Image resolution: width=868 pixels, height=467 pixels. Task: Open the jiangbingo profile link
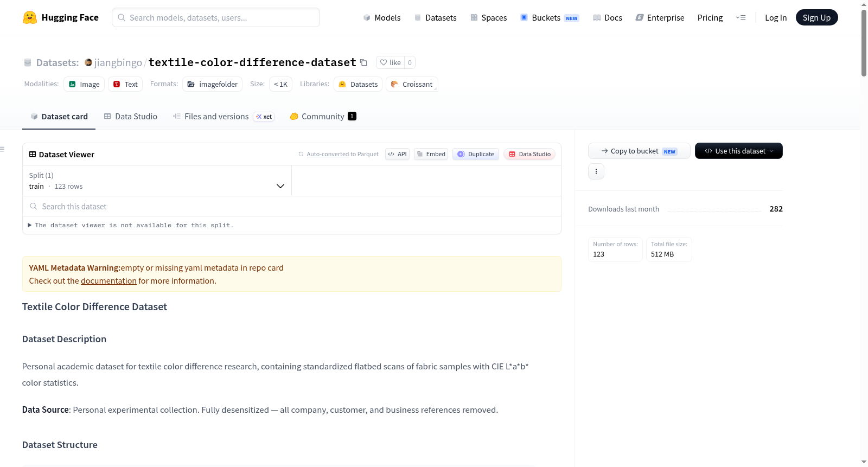pyautogui.click(x=118, y=62)
